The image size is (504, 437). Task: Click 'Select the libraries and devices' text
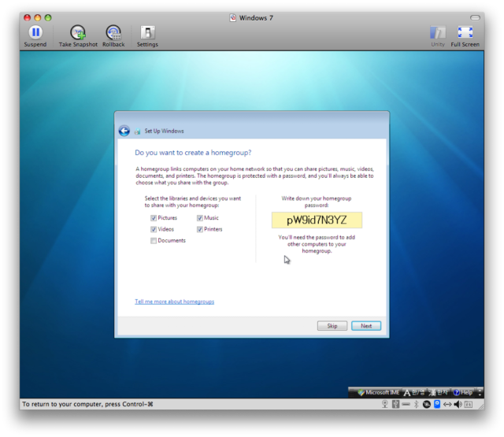click(192, 202)
